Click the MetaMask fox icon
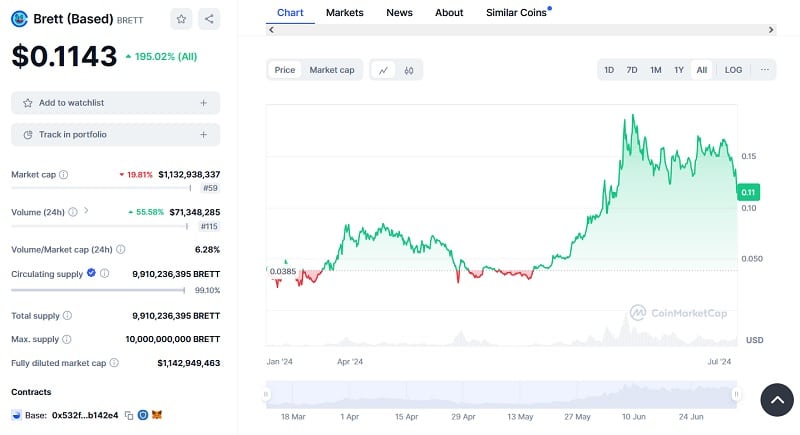Viewport: 800px width, 435px height. [157, 415]
